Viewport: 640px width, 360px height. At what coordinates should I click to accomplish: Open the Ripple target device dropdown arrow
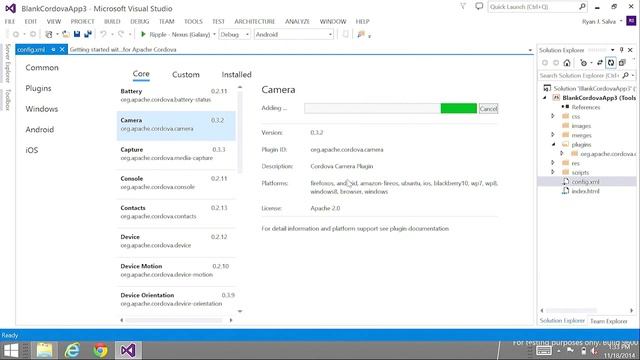pos(214,35)
